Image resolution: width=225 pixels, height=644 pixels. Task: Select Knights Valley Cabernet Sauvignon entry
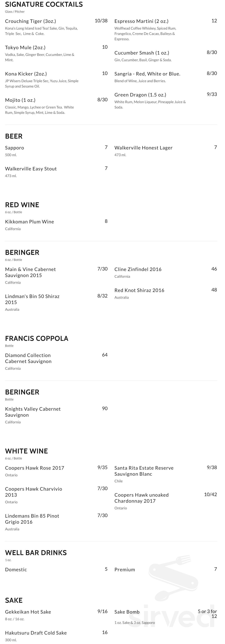tap(33, 412)
